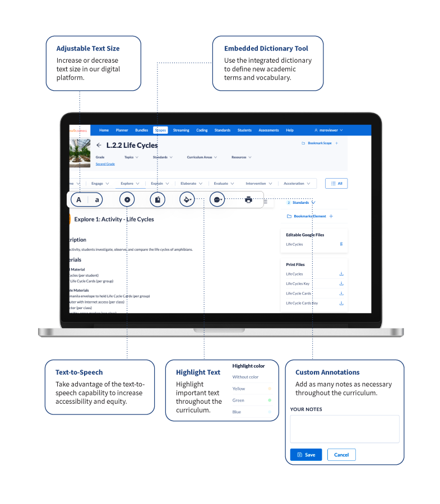Click the greenhouse scope thumbnail
Image resolution: width=440 pixels, height=504 pixels.
pyautogui.click(x=80, y=153)
